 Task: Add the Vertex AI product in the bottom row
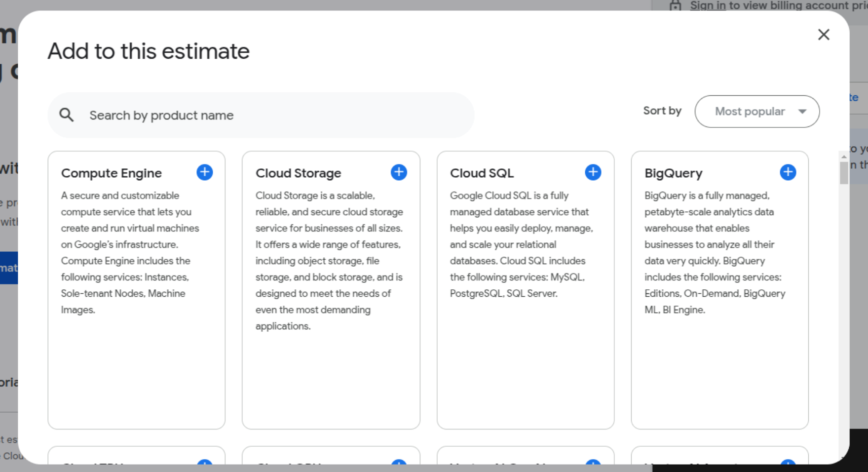[593, 465]
